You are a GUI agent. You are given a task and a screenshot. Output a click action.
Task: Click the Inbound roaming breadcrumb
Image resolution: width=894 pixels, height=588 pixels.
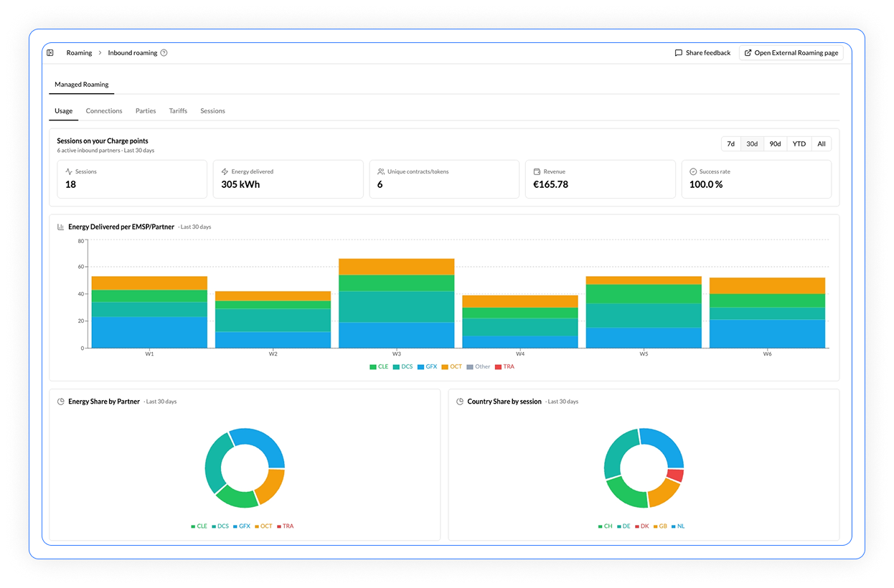pyautogui.click(x=133, y=53)
